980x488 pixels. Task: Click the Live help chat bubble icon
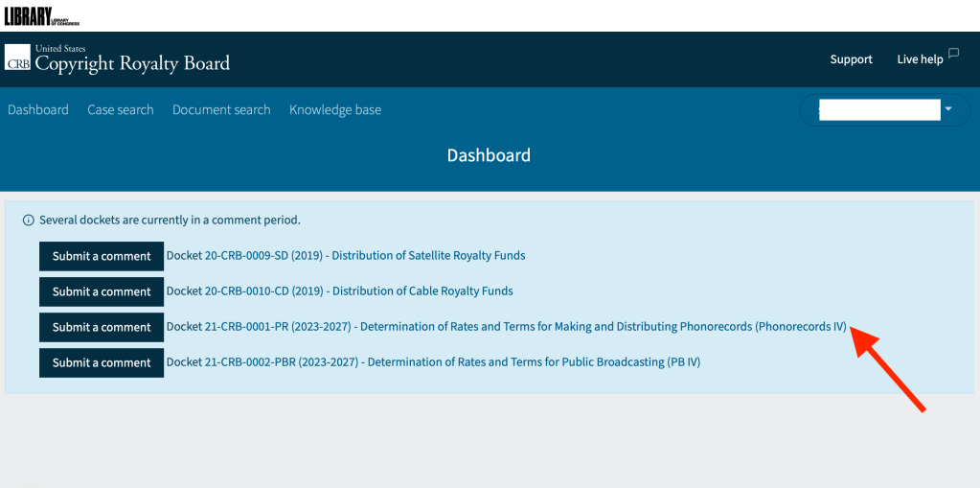click(x=953, y=53)
